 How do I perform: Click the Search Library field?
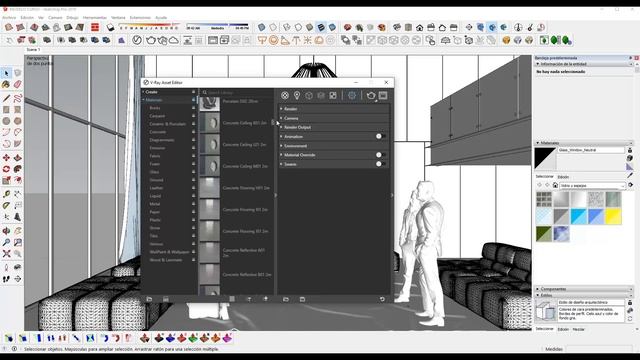[x=239, y=93]
